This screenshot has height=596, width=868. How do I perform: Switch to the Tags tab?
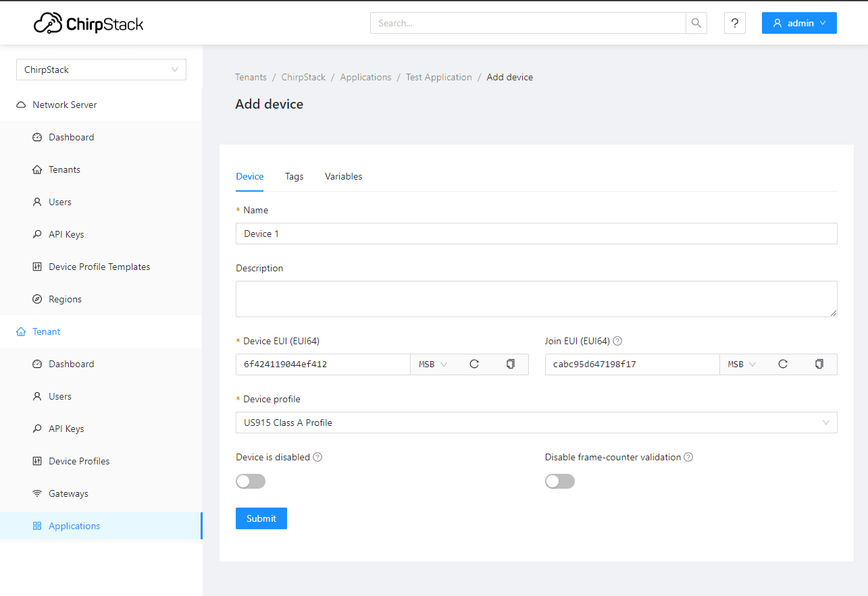point(294,177)
